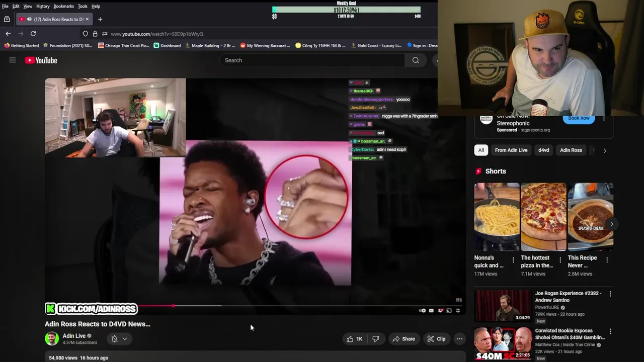Open a new browser tab

[x=100, y=19]
